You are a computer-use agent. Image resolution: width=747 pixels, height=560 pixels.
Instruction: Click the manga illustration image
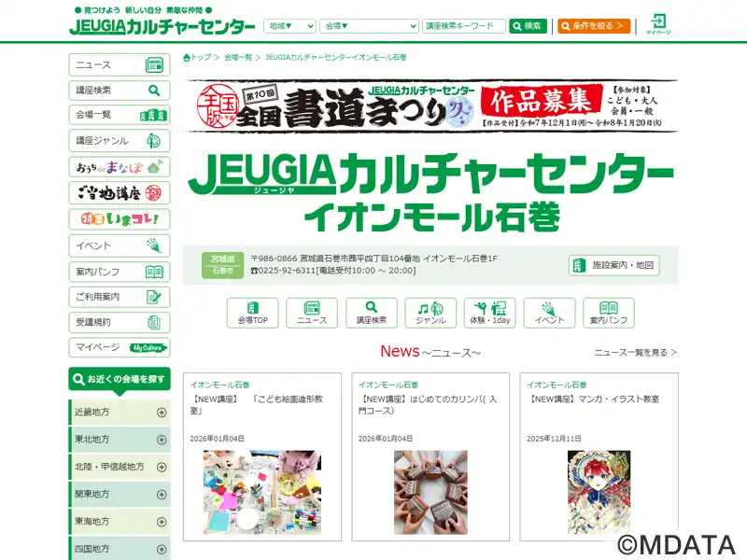pyautogui.click(x=599, y=492)
